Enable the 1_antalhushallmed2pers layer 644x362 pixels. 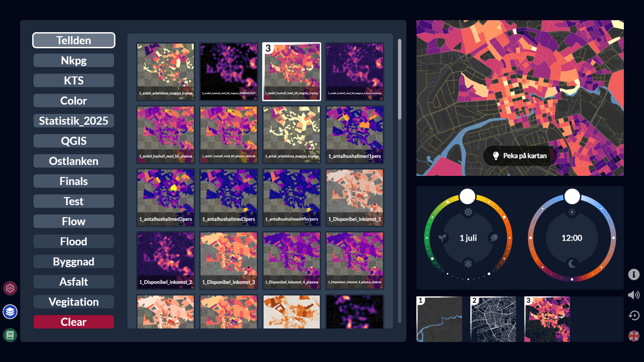[166, 197]
